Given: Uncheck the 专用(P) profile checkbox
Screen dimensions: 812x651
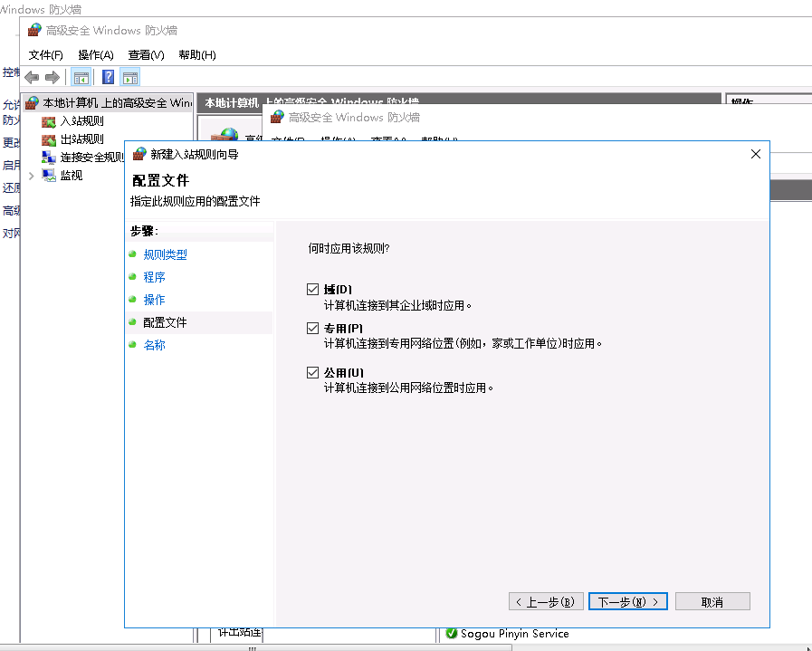Looking at the screenshot, I should coord(314,327).
